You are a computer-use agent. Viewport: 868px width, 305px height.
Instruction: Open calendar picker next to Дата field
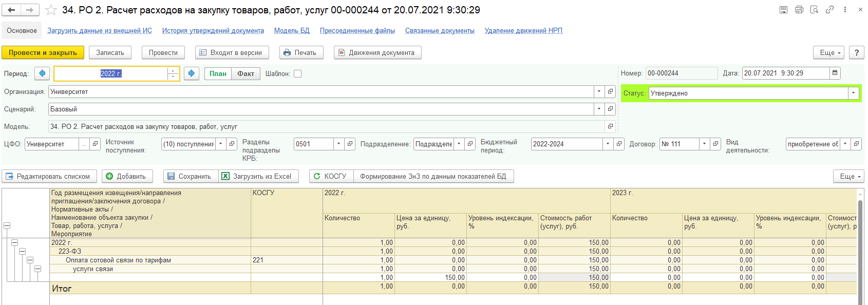[835, 73]
